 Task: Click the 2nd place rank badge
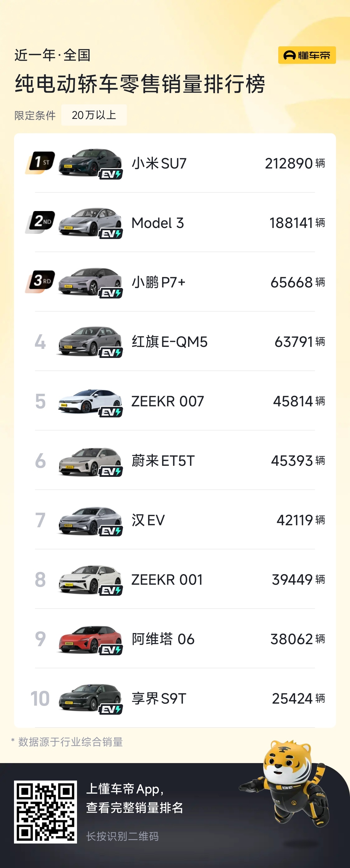[x=41, y=222]
